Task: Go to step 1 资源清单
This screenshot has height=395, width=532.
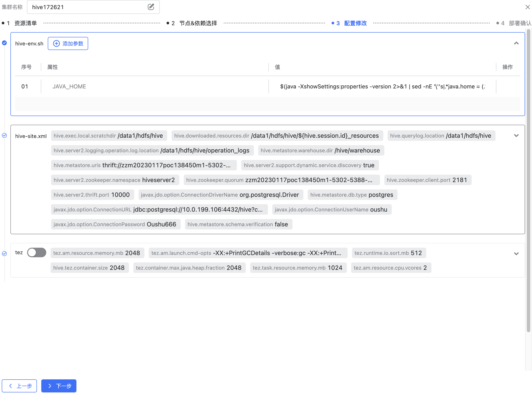Action: 19,23
